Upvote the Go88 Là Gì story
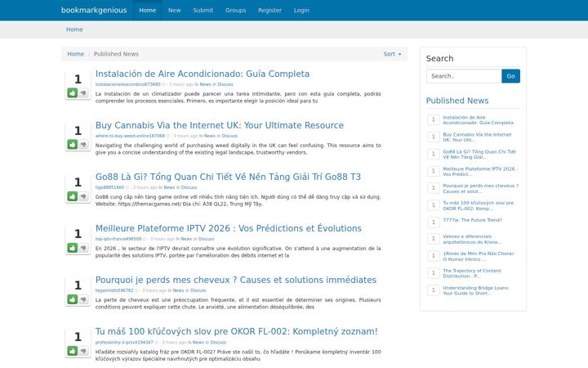 tap(73, 196)
